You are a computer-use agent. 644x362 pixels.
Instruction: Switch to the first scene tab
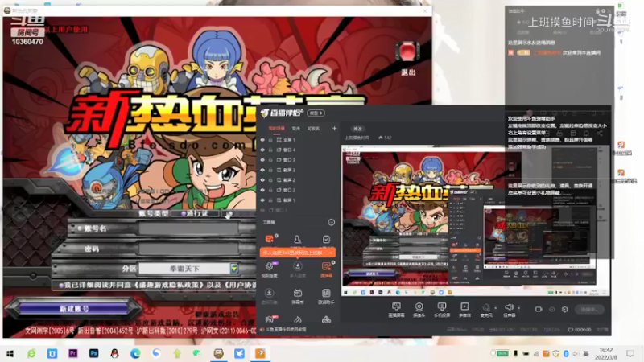pos(276,129)
